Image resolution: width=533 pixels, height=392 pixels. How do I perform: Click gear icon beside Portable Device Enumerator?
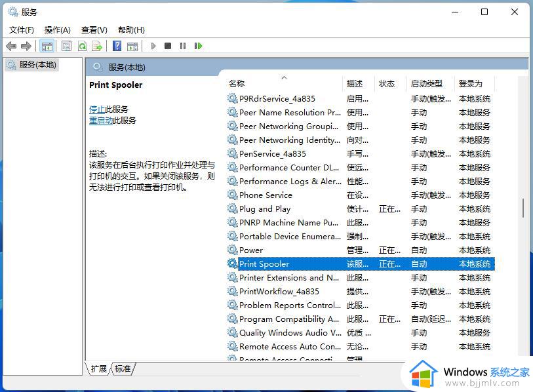coord(233,236)
